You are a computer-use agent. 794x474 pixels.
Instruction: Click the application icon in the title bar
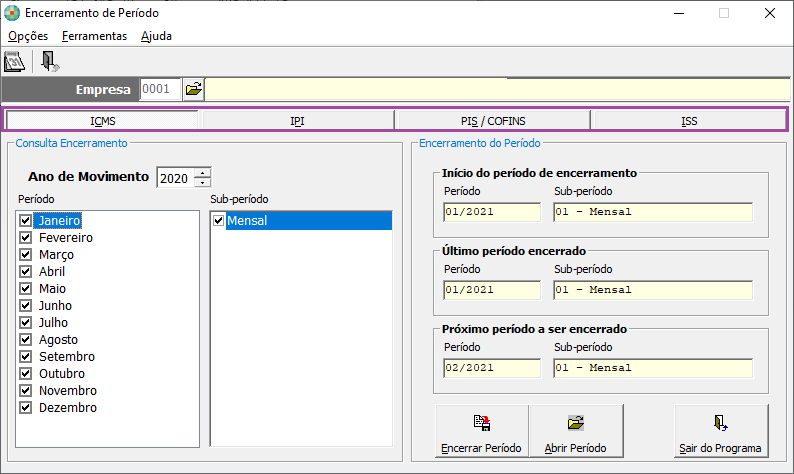[12, 13]
